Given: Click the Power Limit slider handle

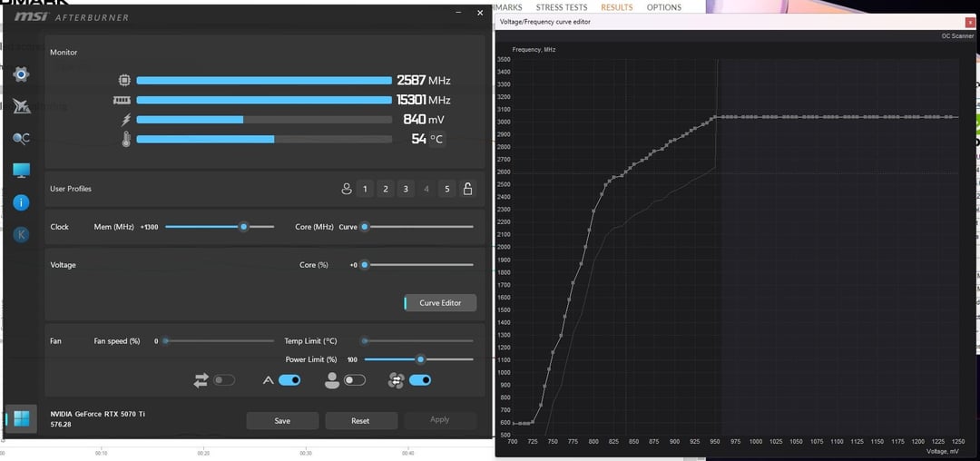Looking at the screenshot, I should [x=421, y=359].
